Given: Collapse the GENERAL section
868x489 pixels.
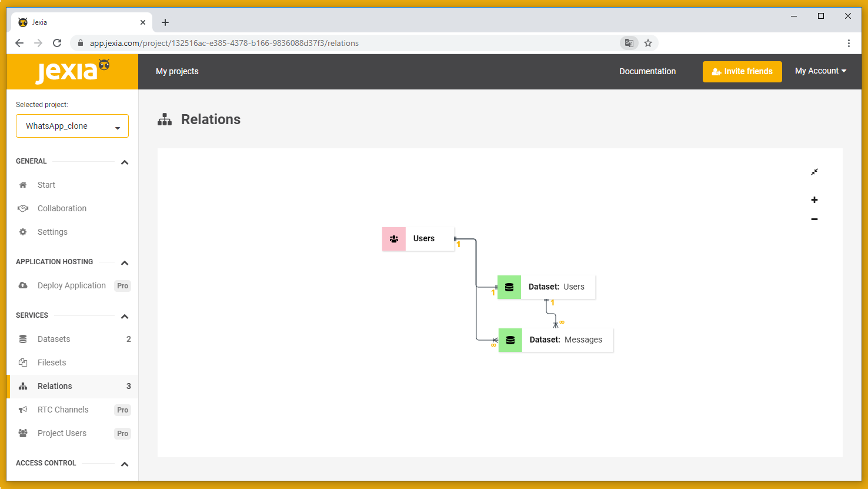Looking at the screenshot, I should (125, 162).
